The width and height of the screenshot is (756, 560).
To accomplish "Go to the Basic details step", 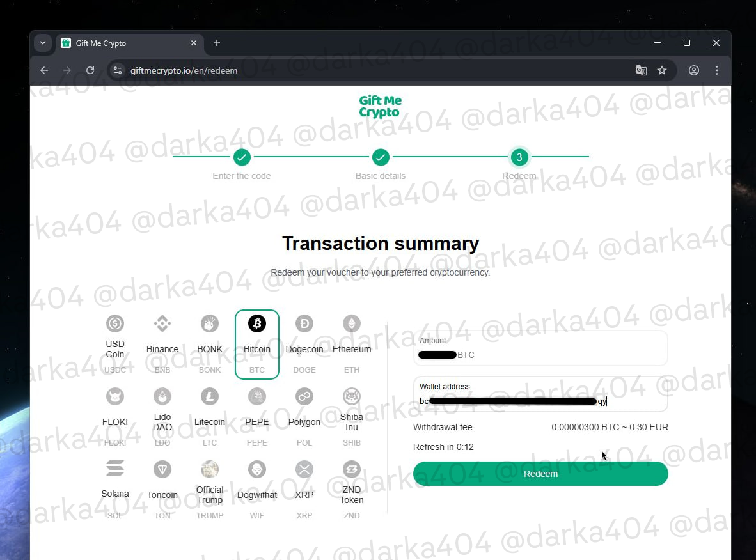I will (381, 164).
